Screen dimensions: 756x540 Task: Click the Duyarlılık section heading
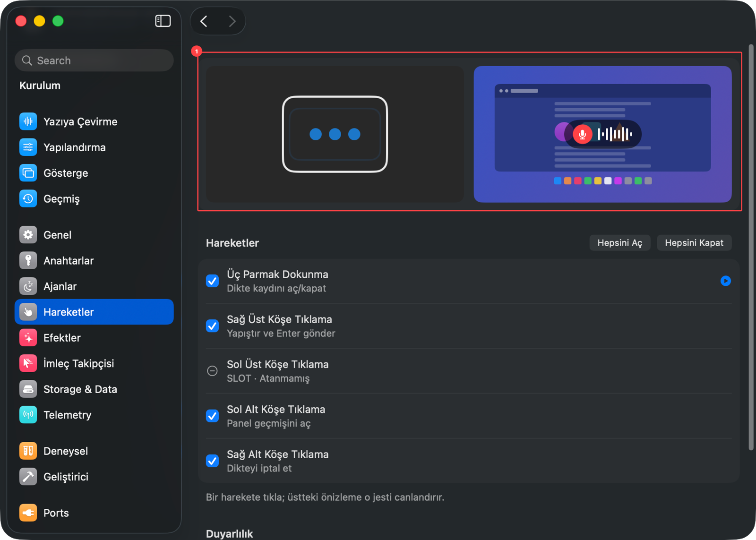tap(230, 533)
